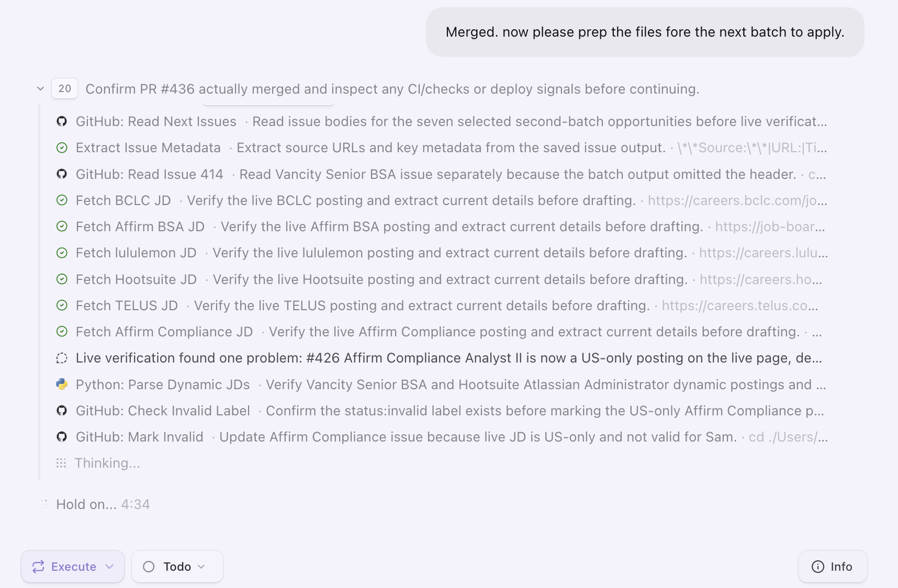Toggle the Todo circle radio indicator
898x588 pixels.
pos(149,567)
